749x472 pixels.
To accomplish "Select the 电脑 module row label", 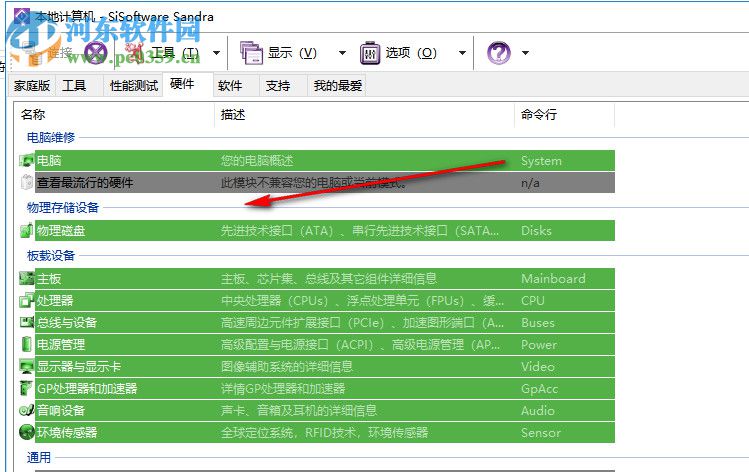I will pyautogui.click(x=49, y=161).
